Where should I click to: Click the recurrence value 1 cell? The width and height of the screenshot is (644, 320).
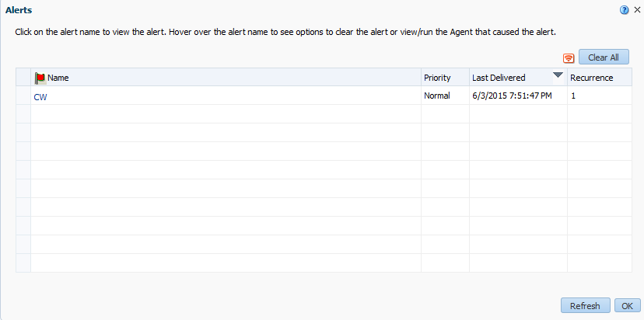[573, 96]
